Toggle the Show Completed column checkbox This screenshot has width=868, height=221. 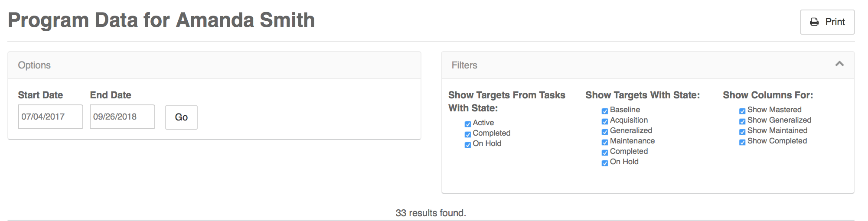(742, 142)
